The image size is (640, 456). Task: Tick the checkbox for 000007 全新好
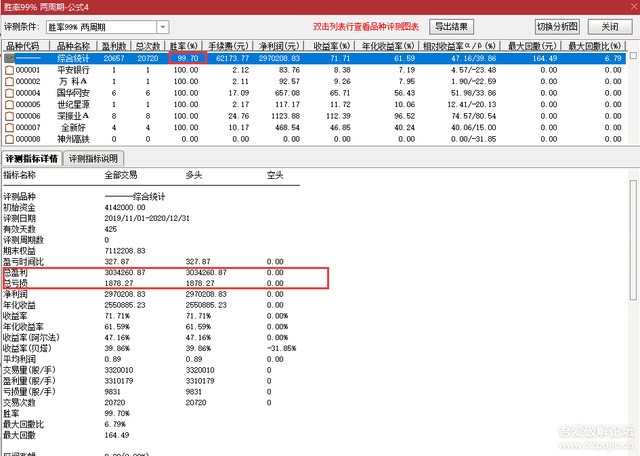[x=9, y=128]
